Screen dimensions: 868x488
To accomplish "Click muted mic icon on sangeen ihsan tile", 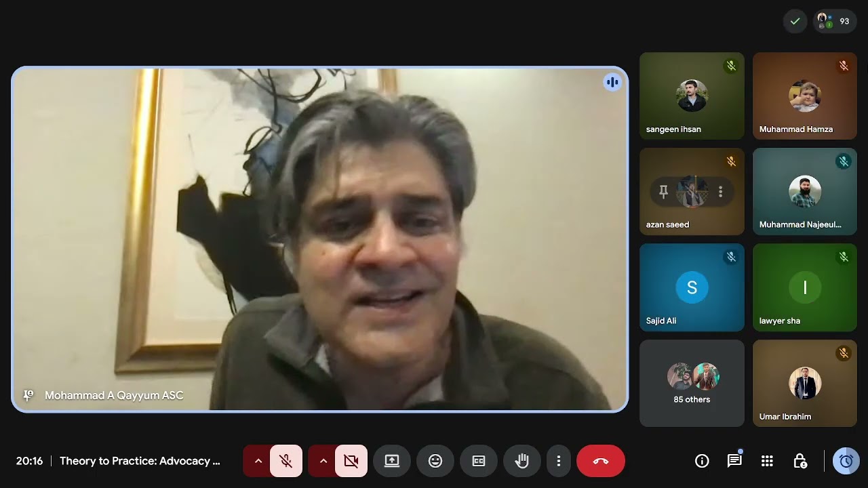I will click(x=731, y=66).
